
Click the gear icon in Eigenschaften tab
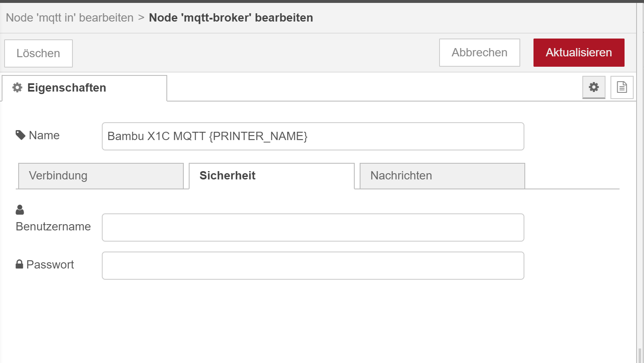click(17, 87)
